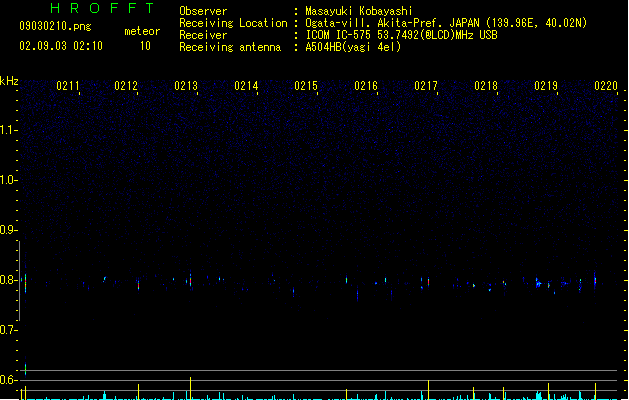The height and width of the screenshot is (400, 629).
Task: Click the 0218 time marker
Action: tap(486, 86)
